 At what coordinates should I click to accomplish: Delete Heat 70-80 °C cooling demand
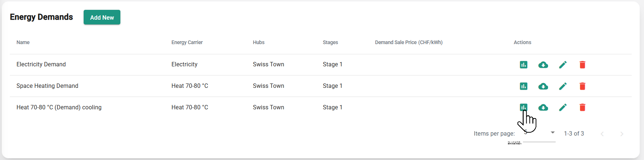[x=582, y=108]
